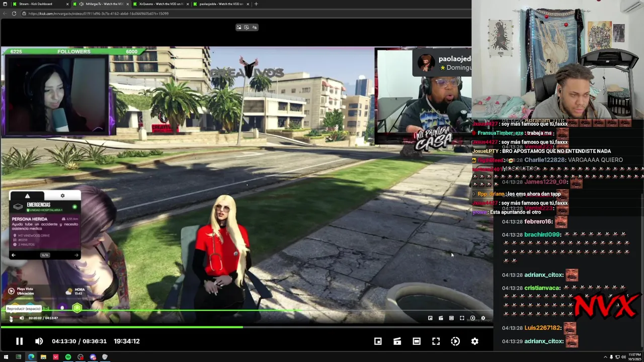Cast the video from outer player bar
Screen dimensions: 644x362
point(397,341)
